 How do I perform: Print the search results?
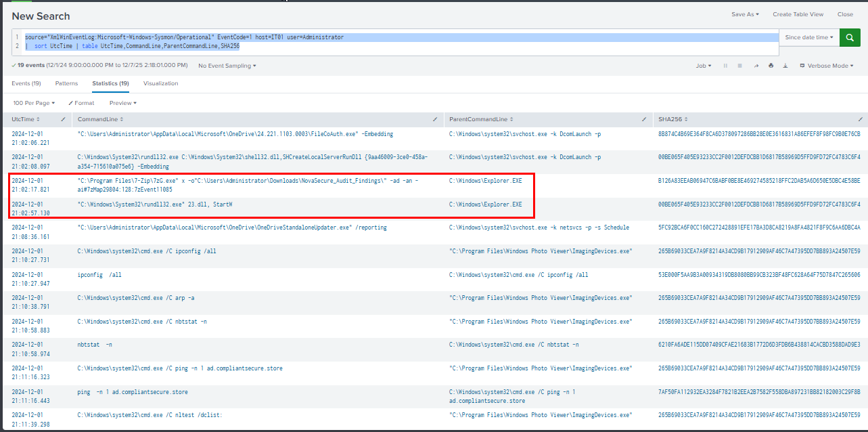click(771, 66)
